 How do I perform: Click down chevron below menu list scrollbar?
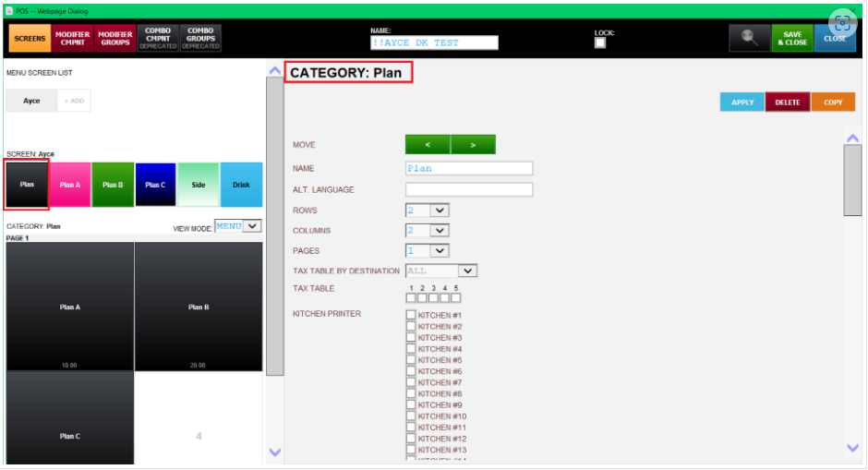(x=274, y=452)
